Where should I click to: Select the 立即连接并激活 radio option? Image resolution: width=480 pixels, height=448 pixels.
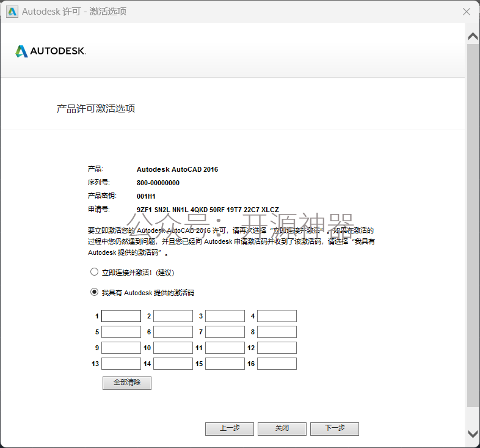tap(94, 272)
